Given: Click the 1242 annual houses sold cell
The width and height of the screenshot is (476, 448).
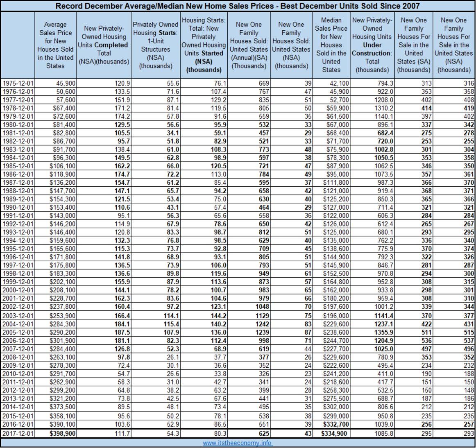Looking at the screenshot, I should (249, 324).
